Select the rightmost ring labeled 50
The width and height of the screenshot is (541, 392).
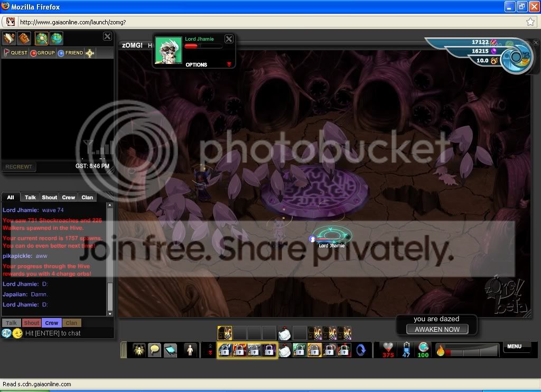pos(344,333)
